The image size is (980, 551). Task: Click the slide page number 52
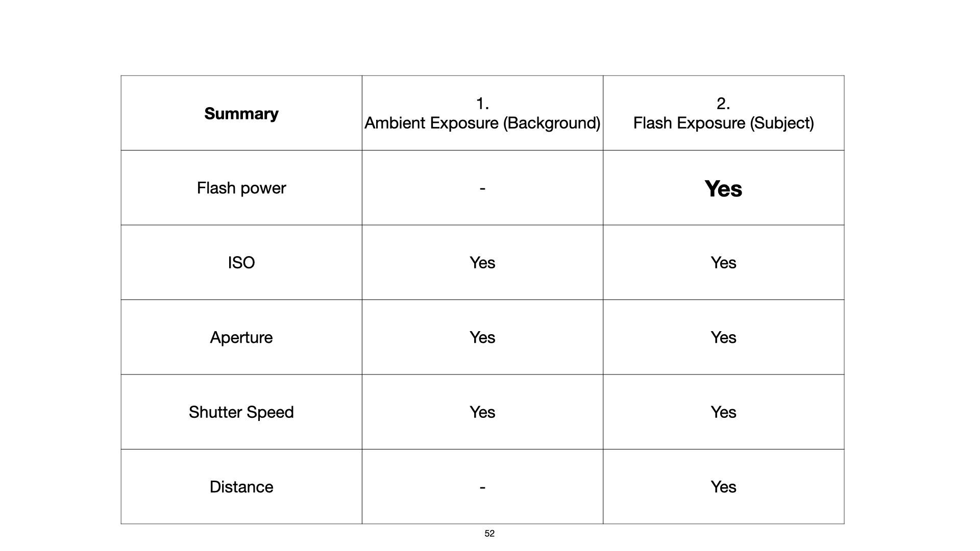click(489, 534)
